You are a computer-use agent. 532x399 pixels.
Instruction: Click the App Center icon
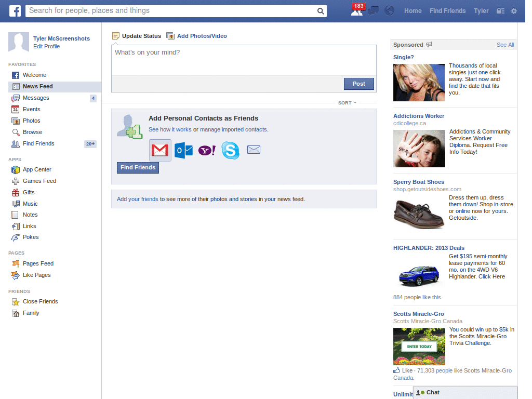[15, 169]
